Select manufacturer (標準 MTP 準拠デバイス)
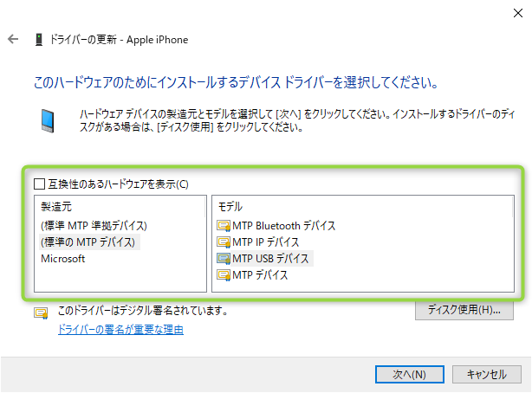 [100, 226]
